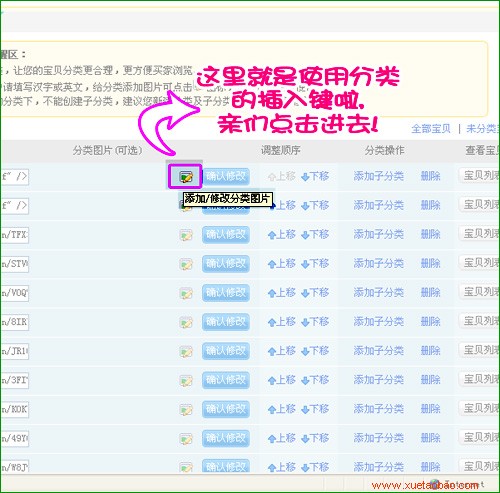The width and height of the screenshot is (500, 493).
Task: Click the image URL field in TFX row
Action: click(15, 235)
